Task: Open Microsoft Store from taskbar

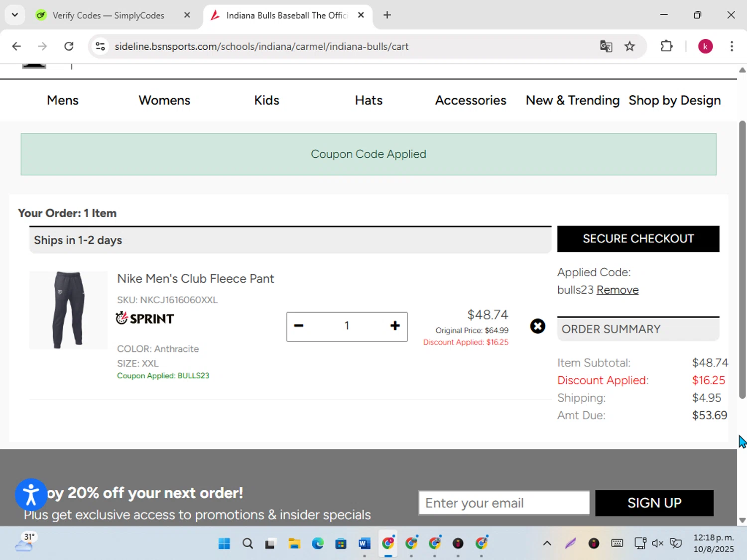Action: (x=341, y=543)
